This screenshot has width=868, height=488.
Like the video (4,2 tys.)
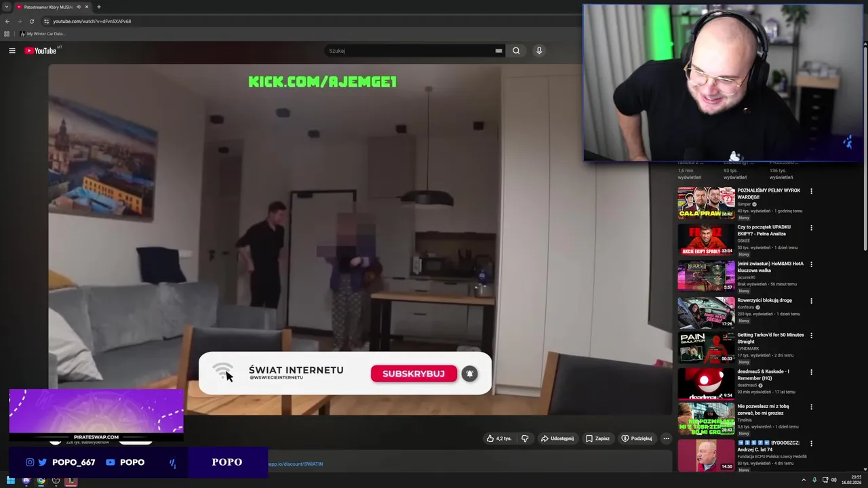point(498,439)
